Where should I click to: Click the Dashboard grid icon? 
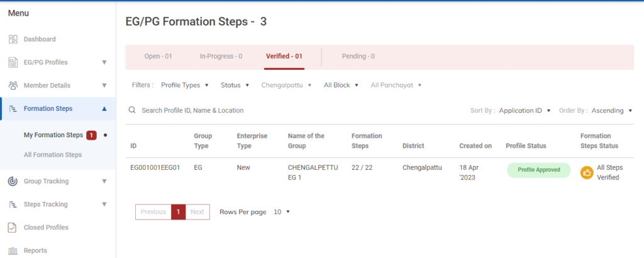[x=13, y=39]
